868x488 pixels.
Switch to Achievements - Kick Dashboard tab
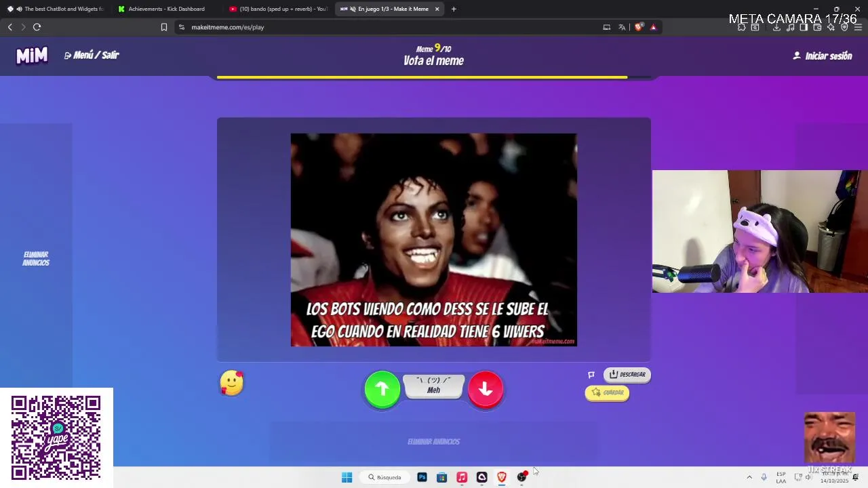tap(166, 9)
